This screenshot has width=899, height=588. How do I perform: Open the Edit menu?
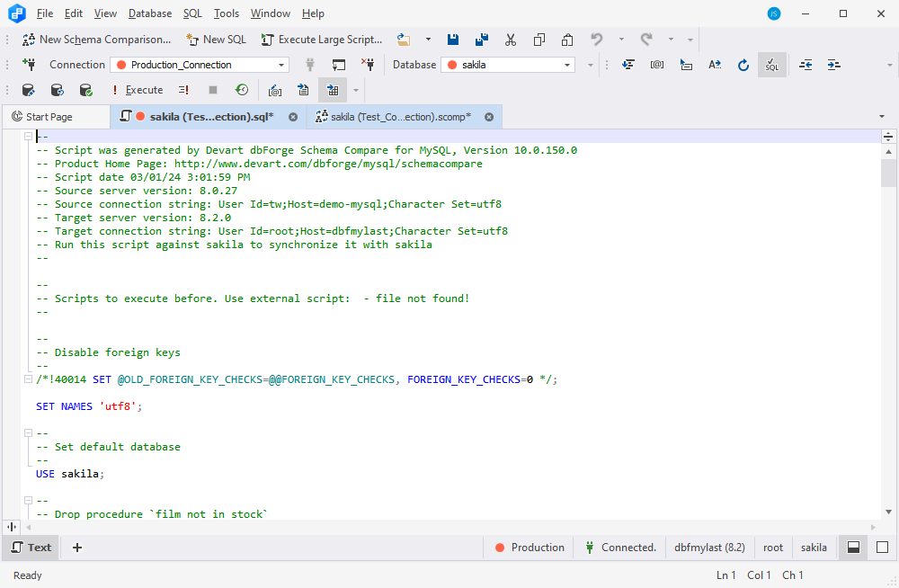74,13
